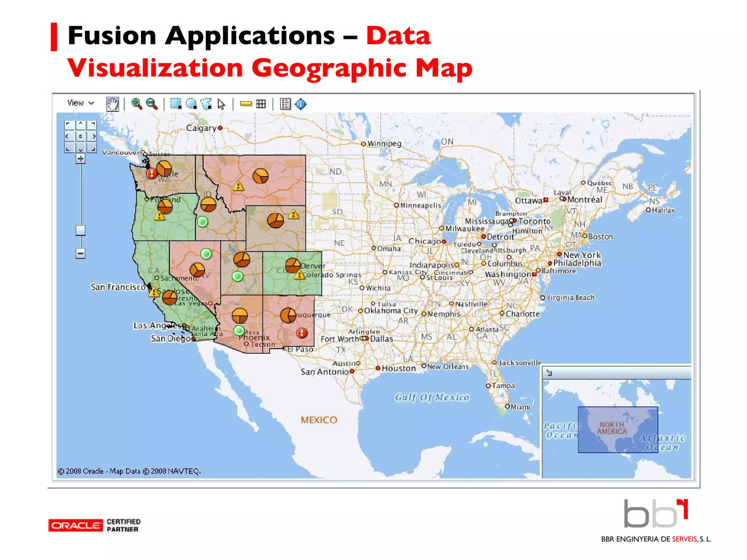Click the pie chart in Arizona
Image resolution: width=747 pixels, height=560 pixels.
coord(240,316)
